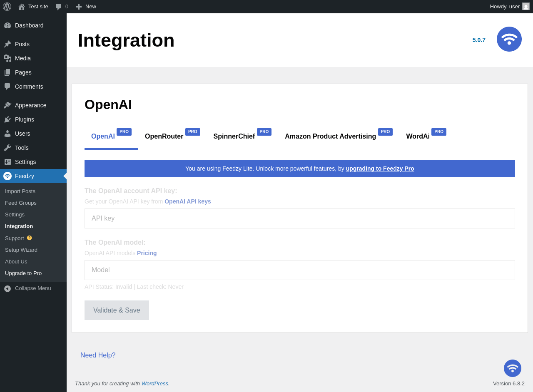Click the API key input field

[x=300, y=218]
